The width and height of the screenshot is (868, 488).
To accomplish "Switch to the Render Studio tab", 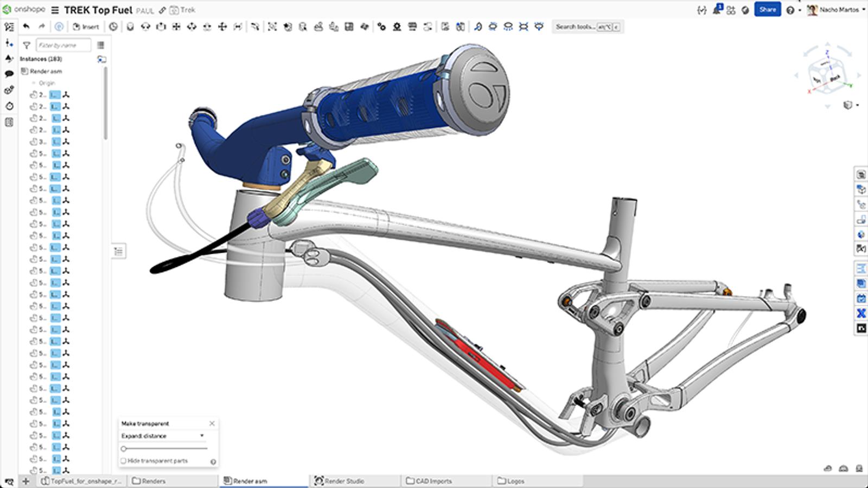I will tap(344, 481).
